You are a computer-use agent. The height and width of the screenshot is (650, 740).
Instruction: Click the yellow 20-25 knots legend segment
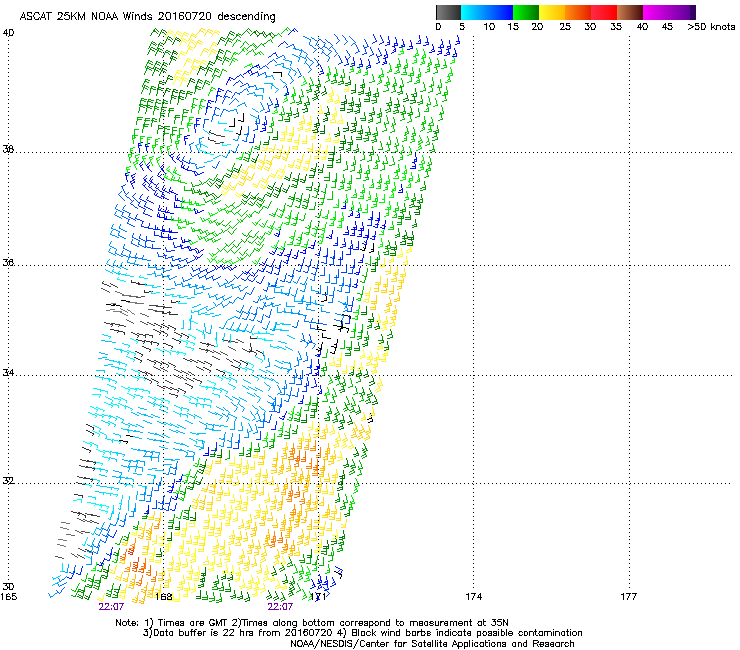[x=552, y=12]
